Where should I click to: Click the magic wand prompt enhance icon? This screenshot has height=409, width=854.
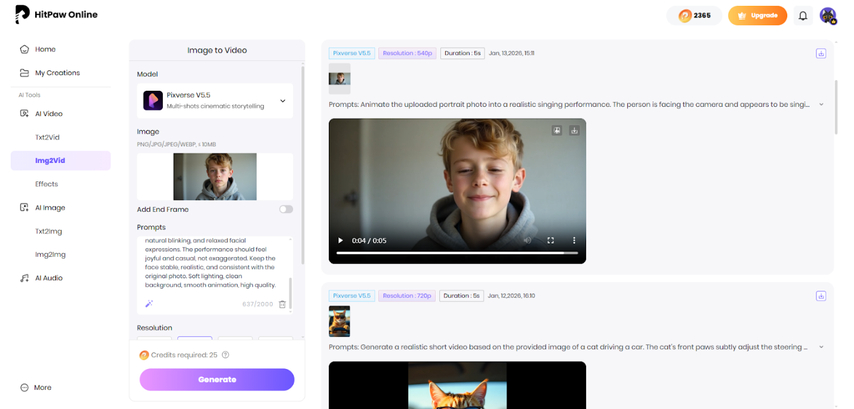pos(149,304)
